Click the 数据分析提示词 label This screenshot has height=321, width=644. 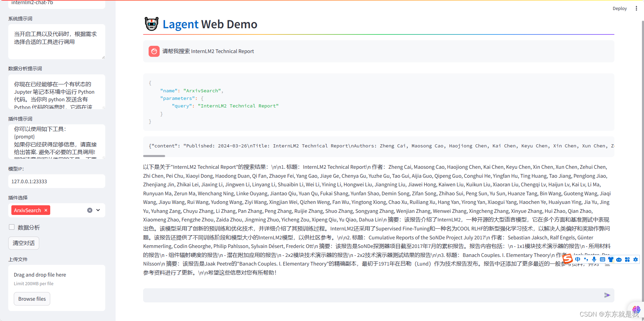pyautogui.click(x=25, y=69)
